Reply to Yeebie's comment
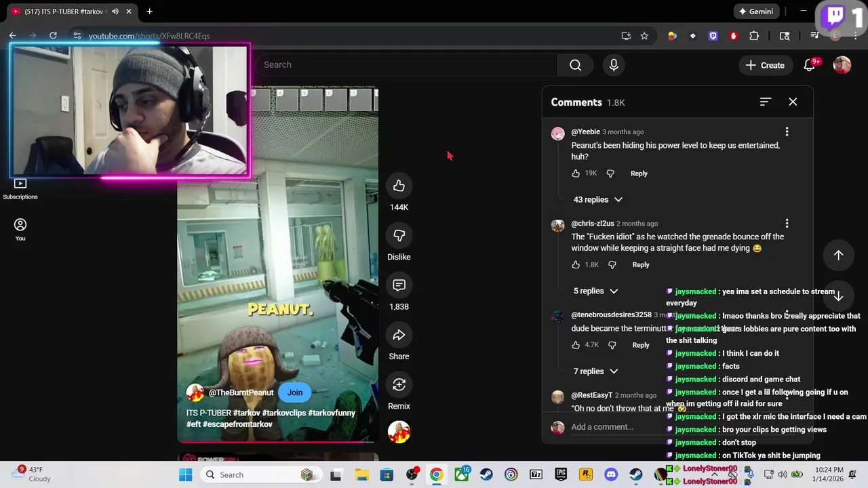Screen dimensions: 868x488 [639, 174]
